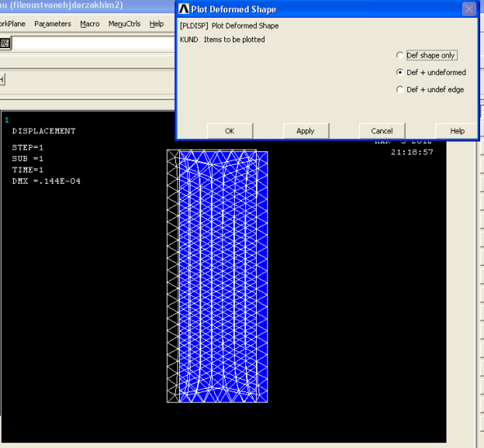Select the Def + undef edge option
The width and height of the screenshot is (484, 448).
[x=400, y=90]
